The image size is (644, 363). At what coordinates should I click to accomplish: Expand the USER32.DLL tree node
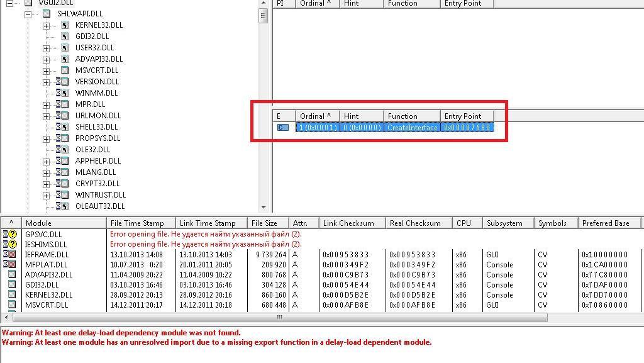point(46,48)
